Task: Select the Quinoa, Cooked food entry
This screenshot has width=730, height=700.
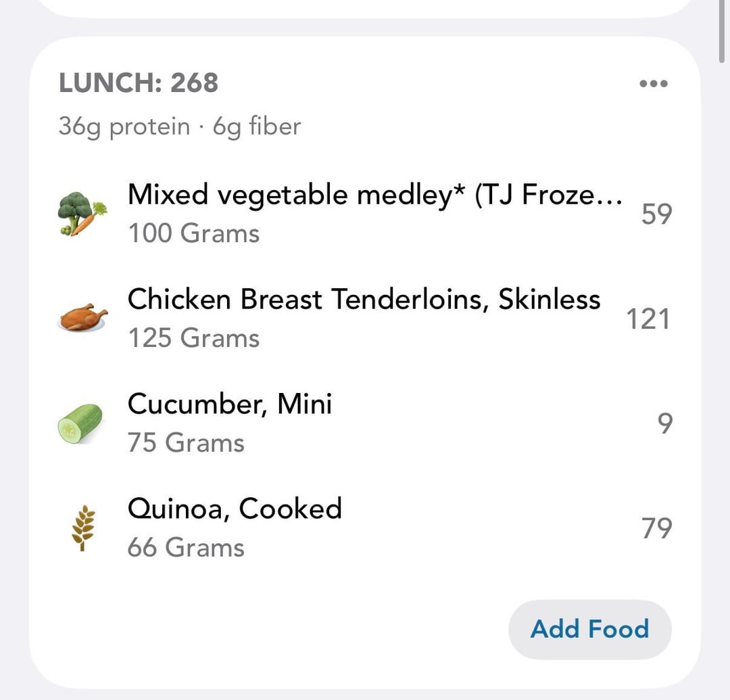Action: pos(235,509)
